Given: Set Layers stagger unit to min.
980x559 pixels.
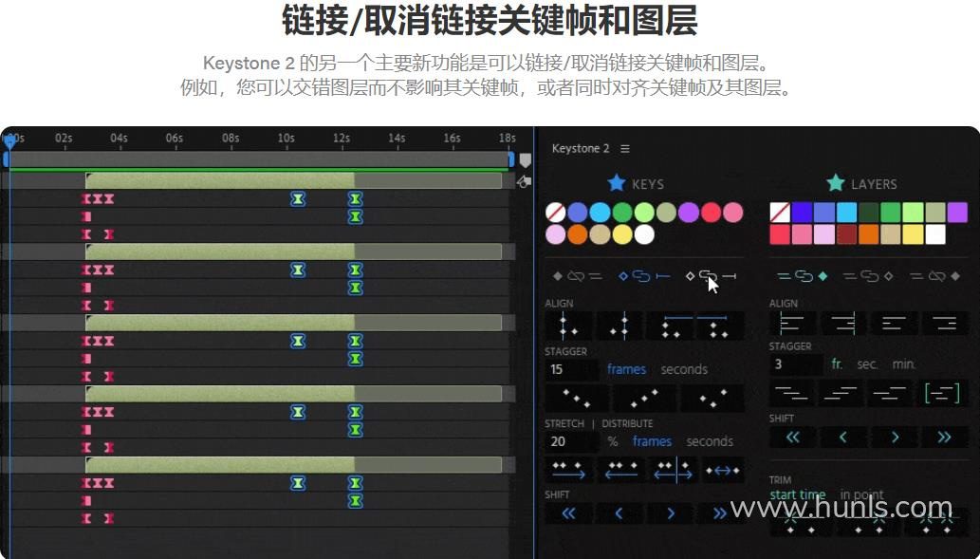Looking at the screenshot, I should [x=904, y=363].
